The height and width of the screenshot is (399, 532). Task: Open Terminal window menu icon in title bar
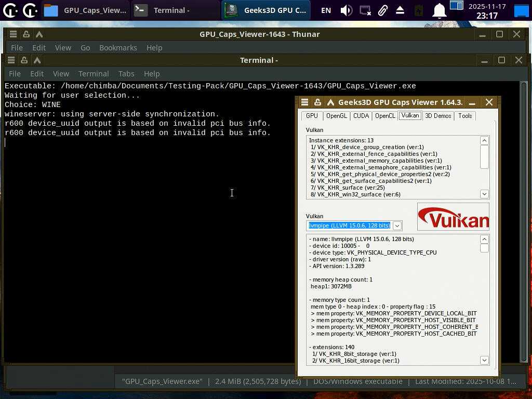[x=11, y=60]
